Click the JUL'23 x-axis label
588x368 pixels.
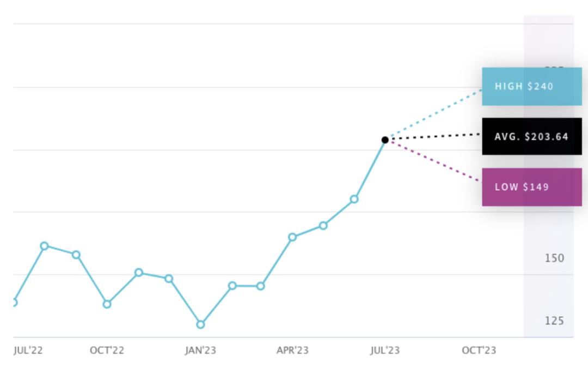coord(385,351)
